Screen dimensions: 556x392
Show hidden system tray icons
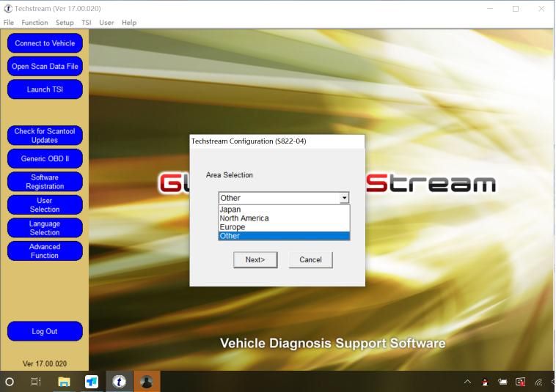pos(468,382)
